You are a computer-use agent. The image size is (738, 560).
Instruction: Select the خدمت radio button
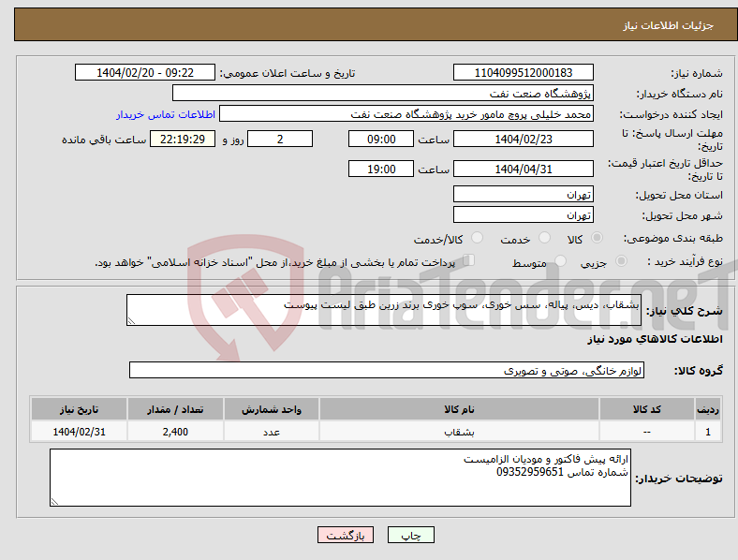544,238
